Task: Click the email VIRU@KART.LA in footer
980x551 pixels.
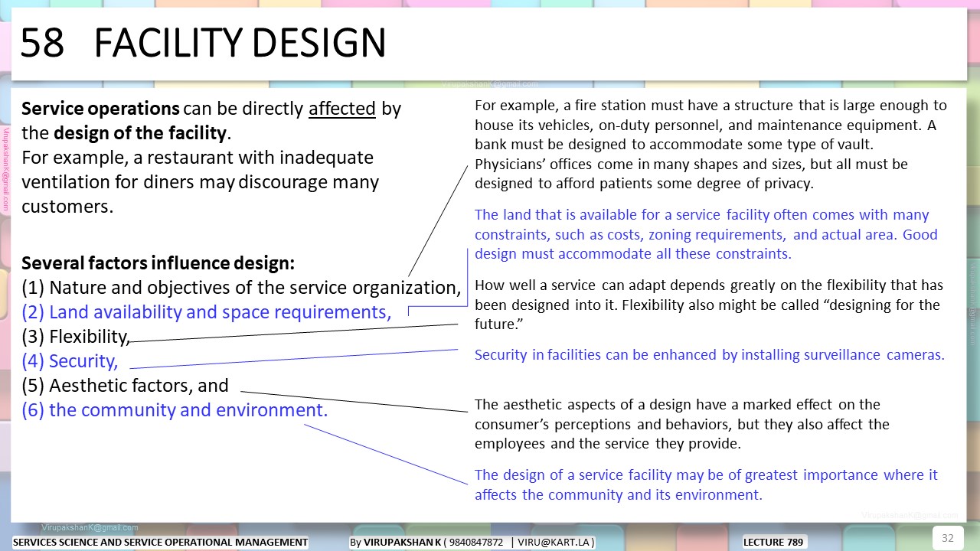Action: tap(554, 543)
